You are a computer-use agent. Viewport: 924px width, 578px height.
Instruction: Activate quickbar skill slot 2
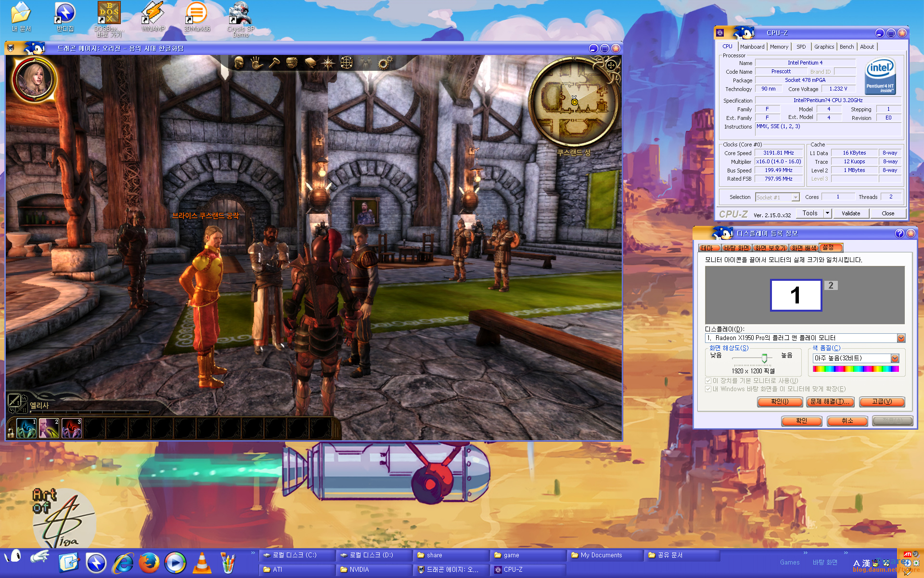click(49, 428)
